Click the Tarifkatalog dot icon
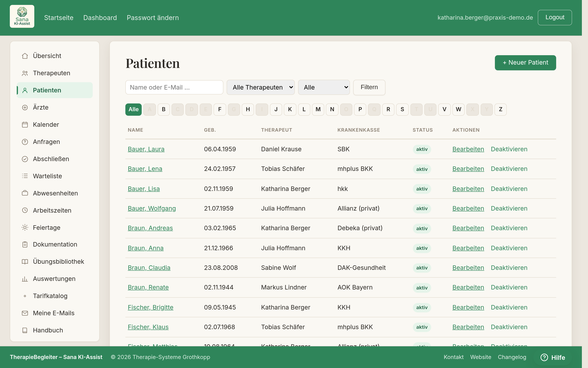 pyautogui.click(x=25, y=296)
